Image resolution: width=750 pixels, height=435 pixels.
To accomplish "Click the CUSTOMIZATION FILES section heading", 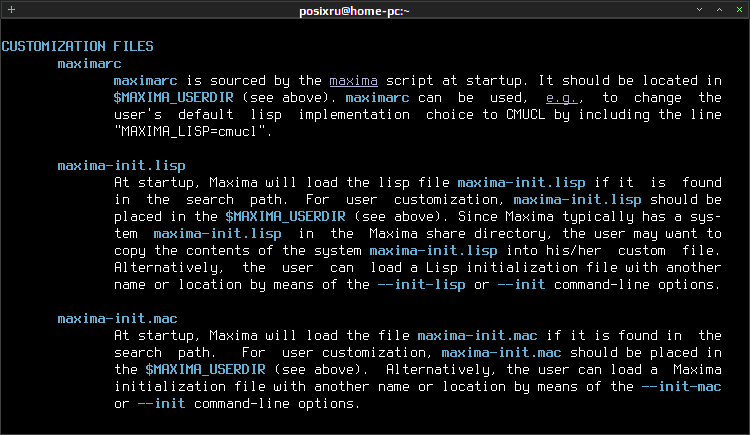I will coord(77,46).
